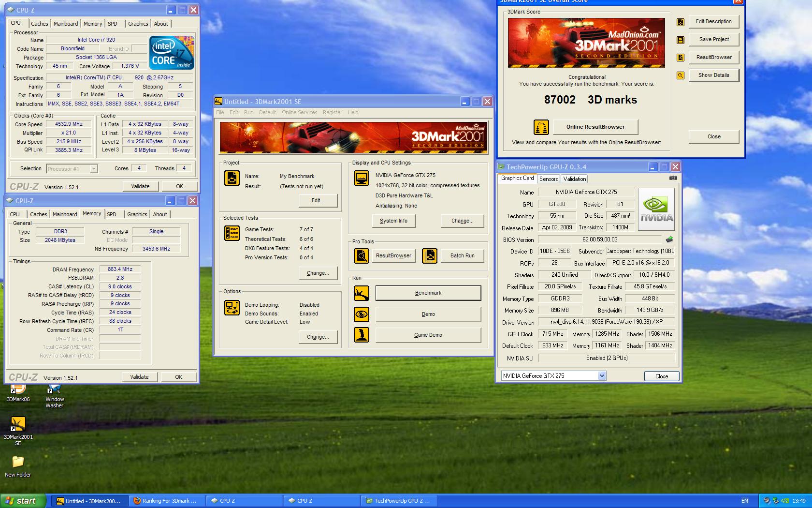Click the GPU-Z screenshot camera icon
Viewport: 812px width, 508px height.
(x=673, y=178)
